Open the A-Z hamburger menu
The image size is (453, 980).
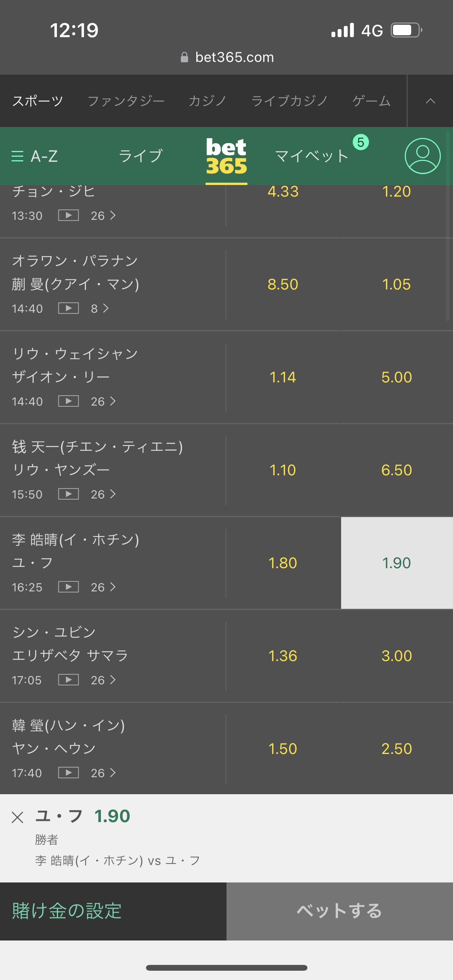pyautogui.click(x=35, y=156)
